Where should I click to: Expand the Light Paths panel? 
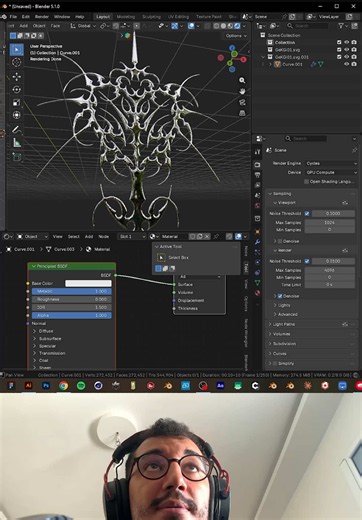pos(270,324)
